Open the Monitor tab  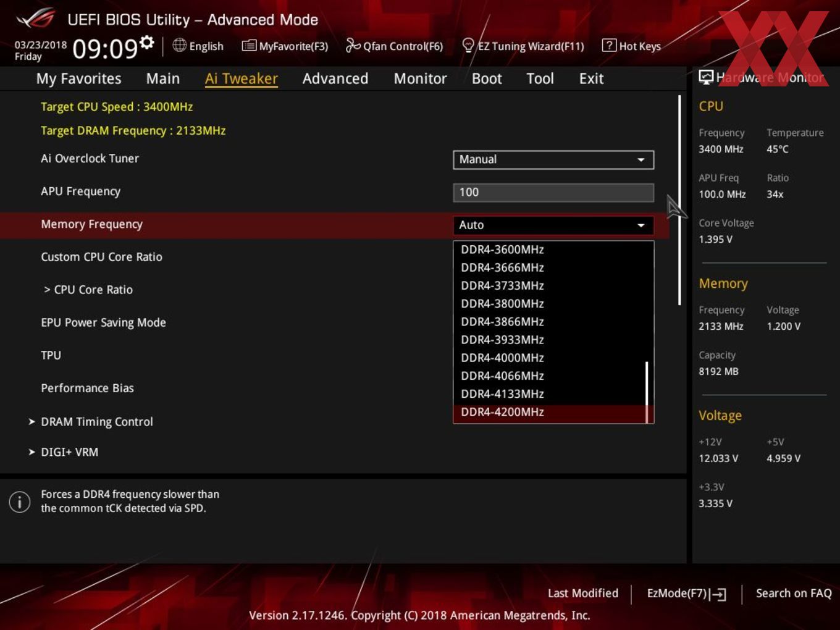420,78
